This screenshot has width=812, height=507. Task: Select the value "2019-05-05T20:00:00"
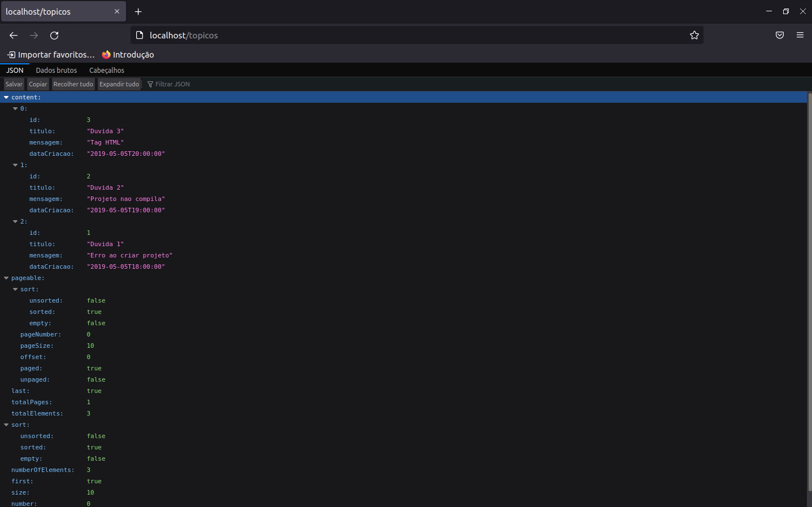pyautogui.click(x=126, y=154)
